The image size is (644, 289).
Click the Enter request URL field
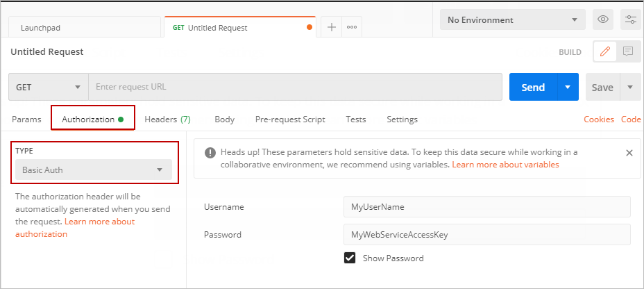coord(295,88)
